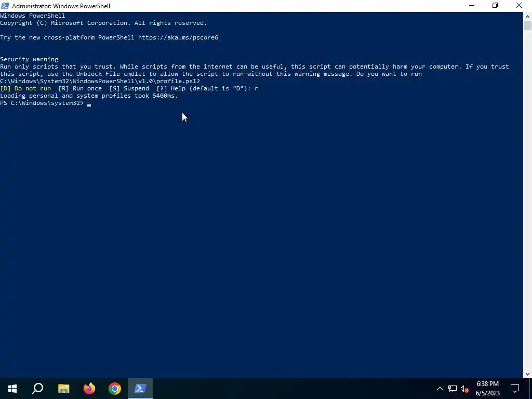The height and width of the screenshot is (399, 532).
Task: Open the Action Center notifications icon
Action: (x=515, y=389)
